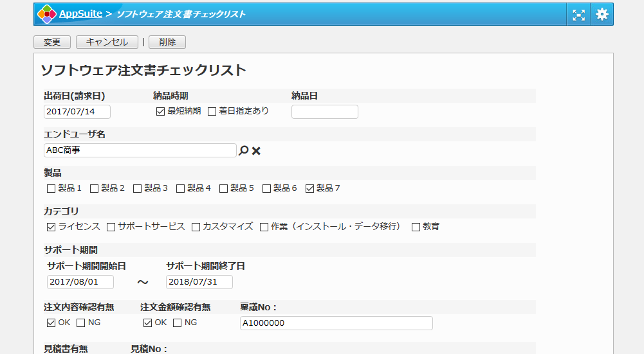The height and width of the screenshot is (354, 644).
Task: Uncheck the 製品７ checkbox
Action: pyautogui.click(x=309, y=188)
